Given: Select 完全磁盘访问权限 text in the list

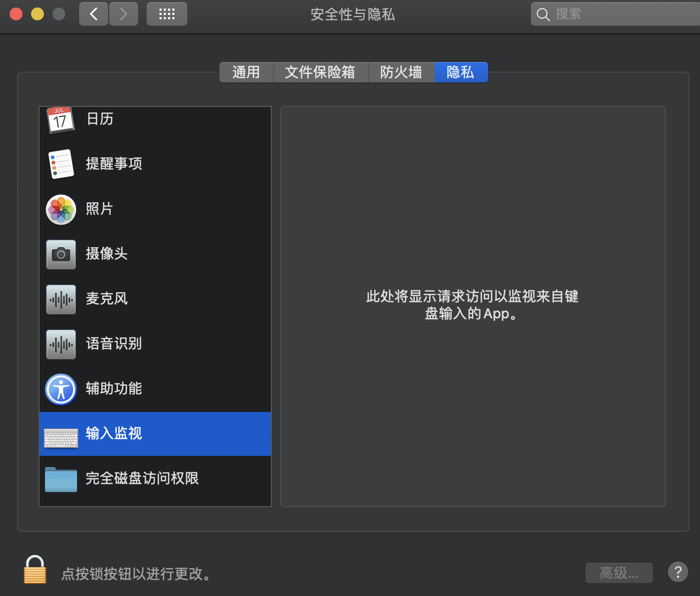Looking at the screenshot, I should (142, 478).
